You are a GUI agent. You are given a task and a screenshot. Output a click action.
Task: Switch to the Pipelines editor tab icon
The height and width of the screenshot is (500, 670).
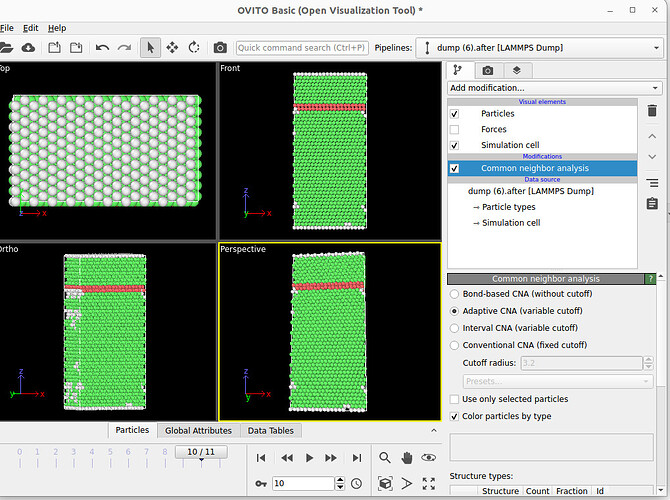(458, 70)
